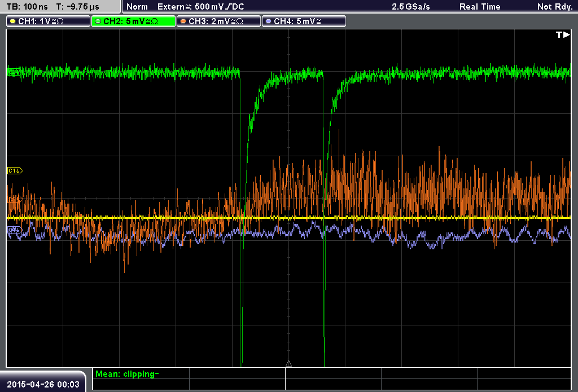Click the orange C3 ground level marker
Image resolution: width=578 pixels, height=392 pixels.
15,199
